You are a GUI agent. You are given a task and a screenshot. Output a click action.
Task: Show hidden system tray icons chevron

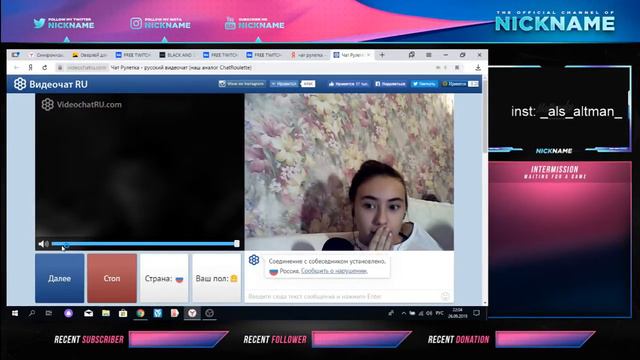[404, 313]
